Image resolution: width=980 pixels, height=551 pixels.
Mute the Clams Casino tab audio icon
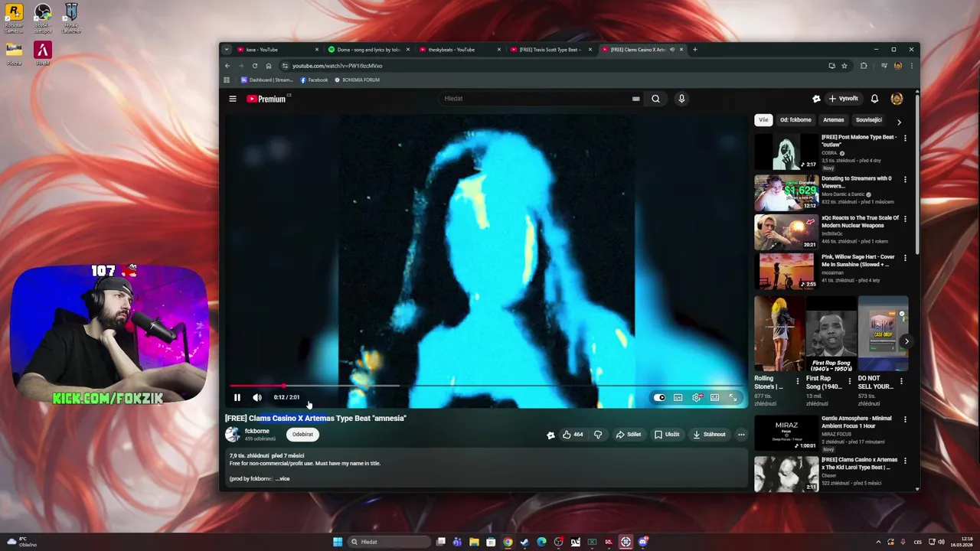click(x=672, y=50)
